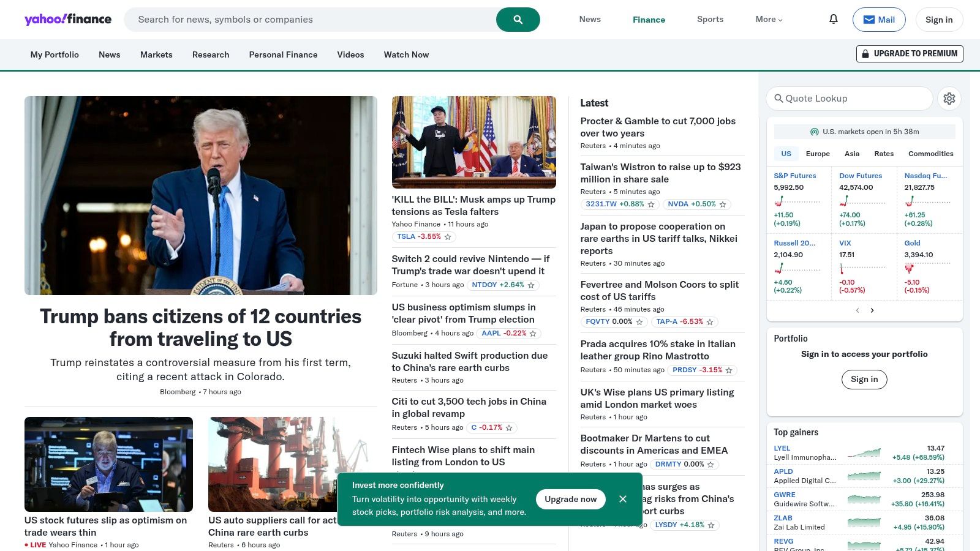Expand the More dropdown in header
Image resolution: width=980 pixels, height=551 pixels.
769,20
